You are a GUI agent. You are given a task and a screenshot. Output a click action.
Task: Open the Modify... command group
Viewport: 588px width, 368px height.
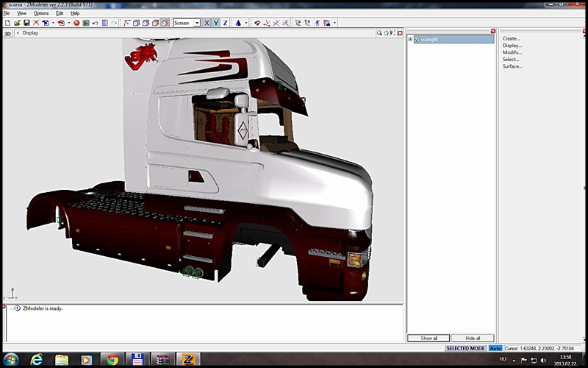point(512,52)
